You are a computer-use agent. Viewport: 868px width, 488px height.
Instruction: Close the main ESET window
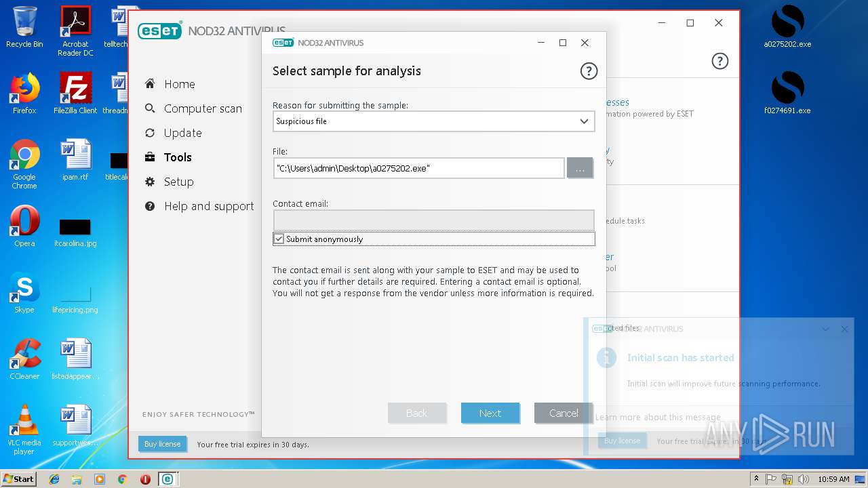(x=719, y=23)
